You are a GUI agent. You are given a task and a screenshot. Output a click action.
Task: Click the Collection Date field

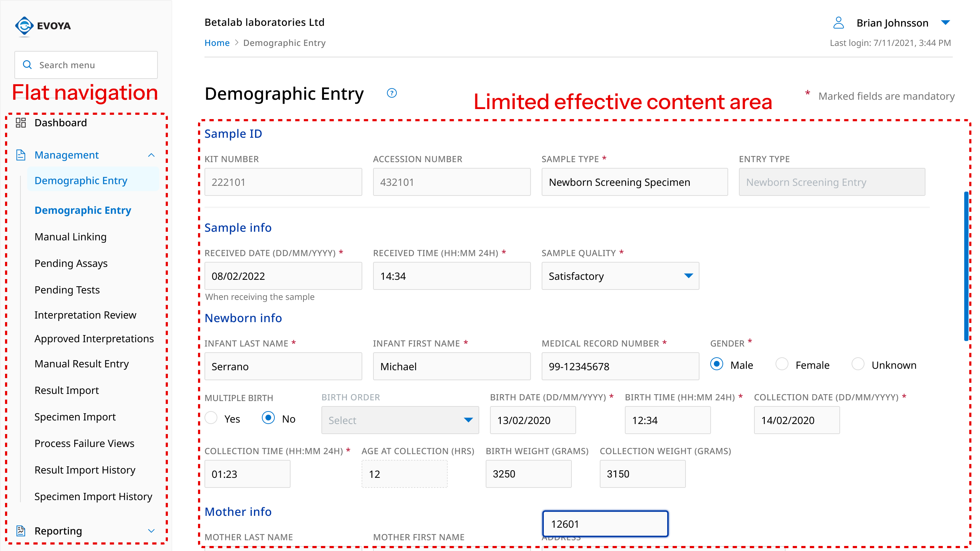797,420
